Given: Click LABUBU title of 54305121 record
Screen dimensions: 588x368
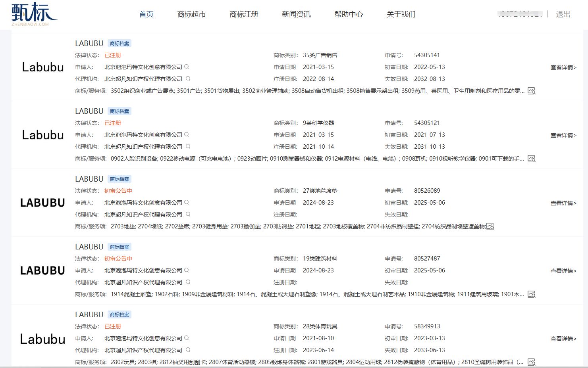Looking at the screenshot, I should pyautogui.click(x=89, y=111).
